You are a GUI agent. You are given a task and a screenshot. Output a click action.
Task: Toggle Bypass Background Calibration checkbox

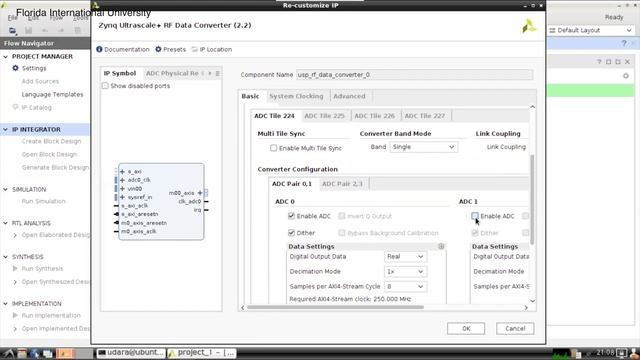pyautogui.click(x=342, y=233)
